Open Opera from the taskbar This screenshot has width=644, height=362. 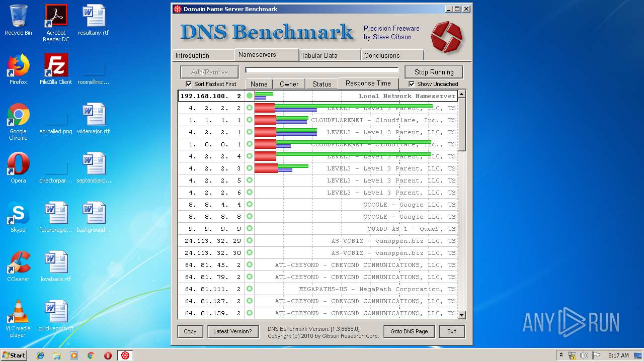(x=108, y=355)
